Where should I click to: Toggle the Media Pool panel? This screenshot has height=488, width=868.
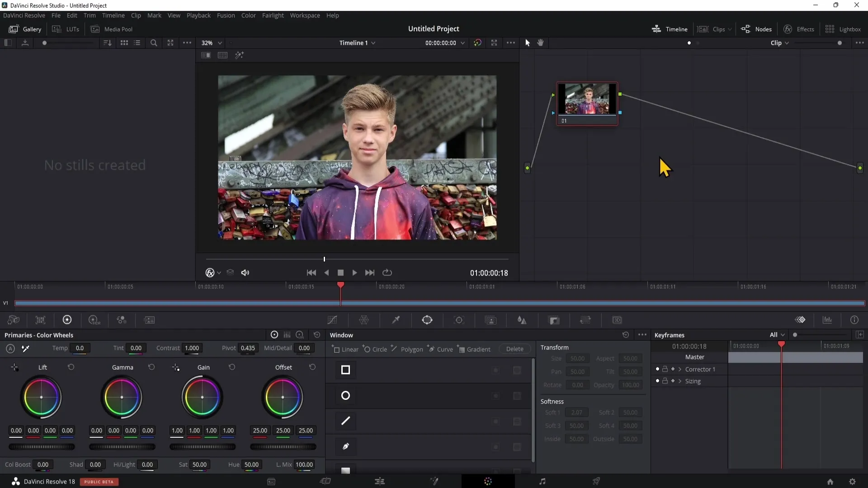coord(112,29)
